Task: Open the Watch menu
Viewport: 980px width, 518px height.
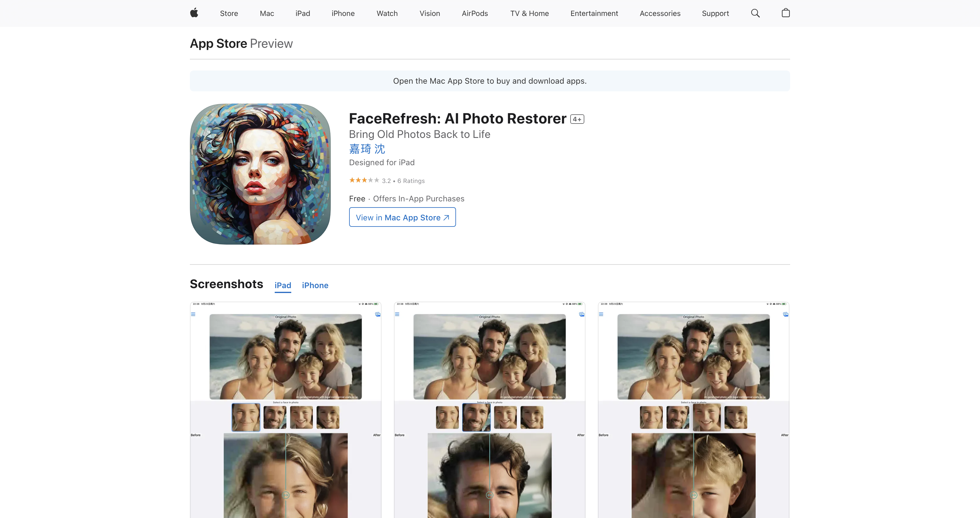Action: coord(387,13)
